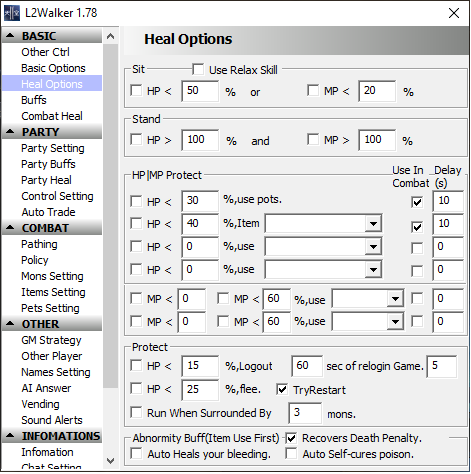The width and height of the screenshot is (471, 474).
Task: Open Policy settings
Action: (x=35, y=260)
